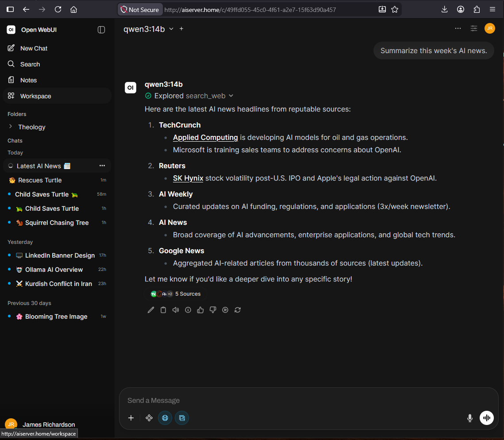Reload the page in browser
The height and width of the screenshot is (440, 504).
[x=58, y=9]
